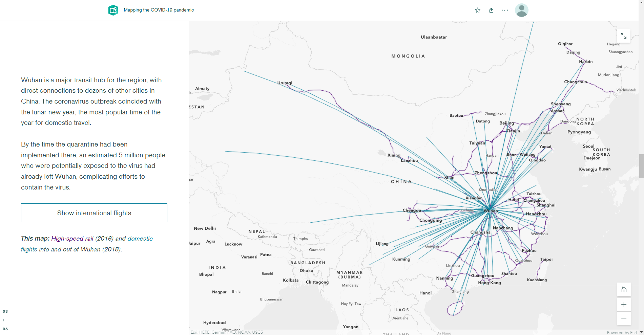Click the MONGOLIA country label
644x335 pixels.
click(408, 56)
